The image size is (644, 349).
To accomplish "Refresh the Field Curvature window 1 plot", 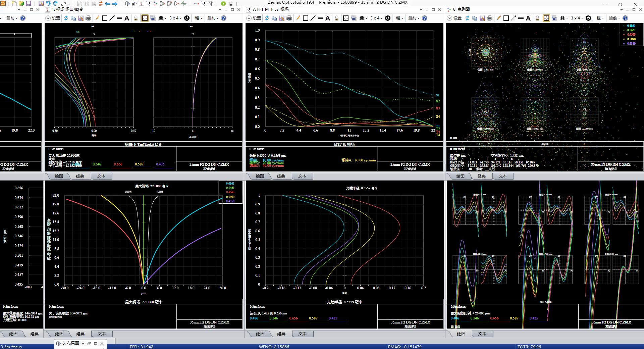I will click(x=66, y=18).
